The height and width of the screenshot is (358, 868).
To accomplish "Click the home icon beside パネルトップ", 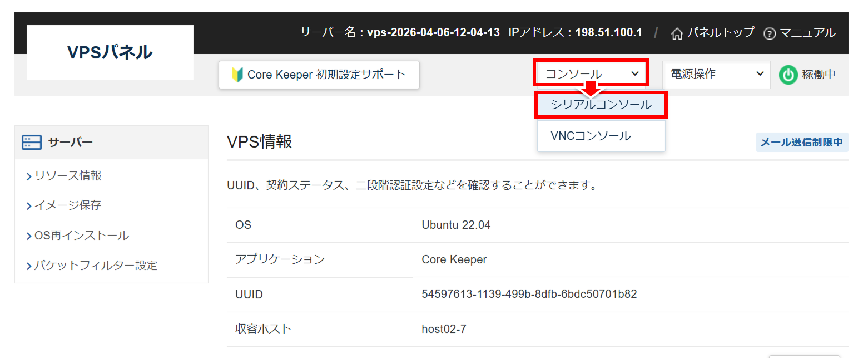I will [x=677, y=33].
